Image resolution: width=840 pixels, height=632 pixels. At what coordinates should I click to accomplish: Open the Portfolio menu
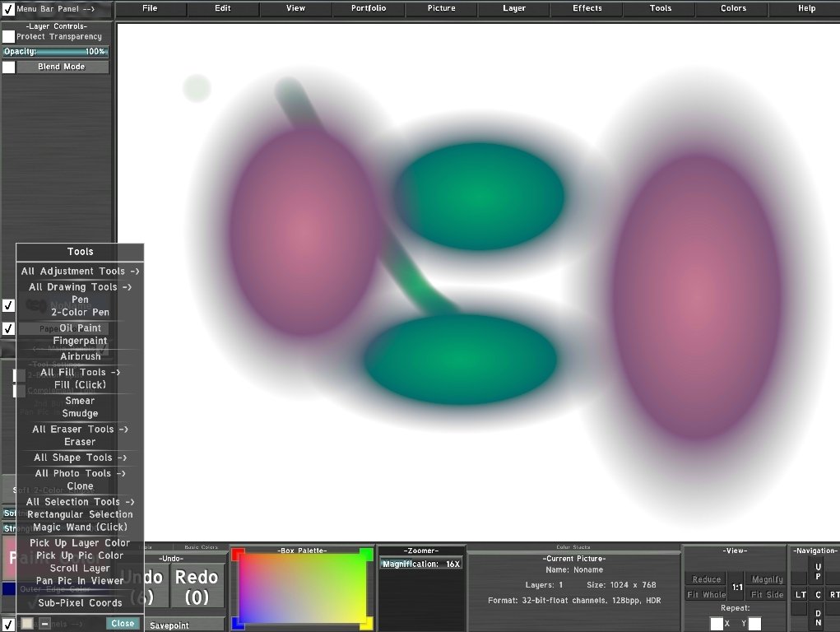coord(369,8)
